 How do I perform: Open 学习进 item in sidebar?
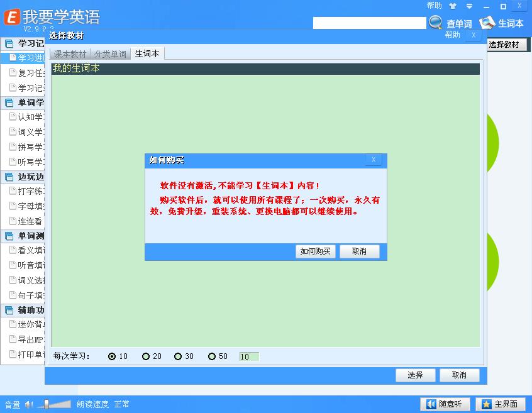[23, 58]
